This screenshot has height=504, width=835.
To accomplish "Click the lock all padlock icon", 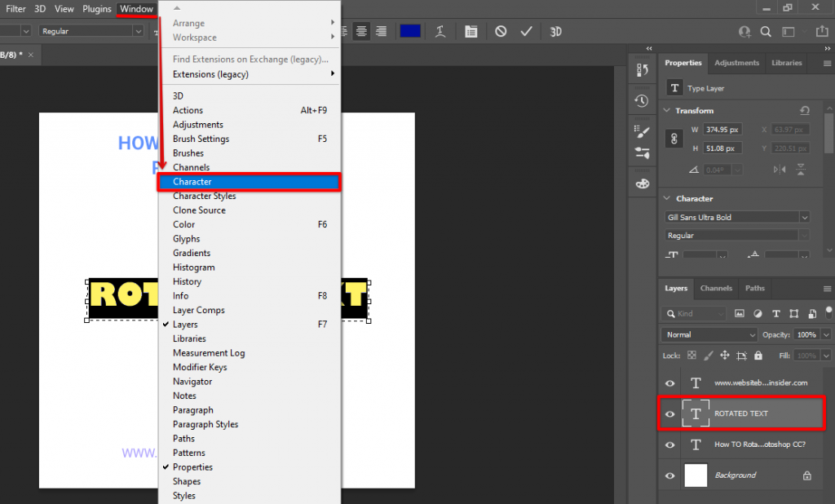I will pyautogui.click(x=758, y=355).
